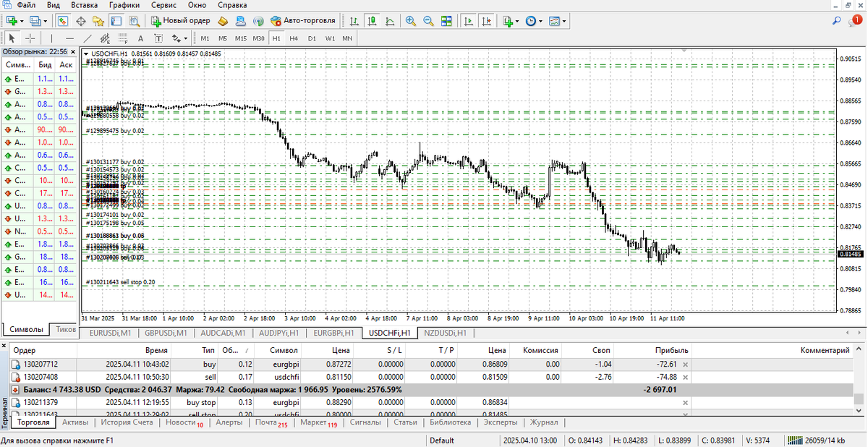
Task: Switch timeframe to M30
Action: tap(258, 38)
